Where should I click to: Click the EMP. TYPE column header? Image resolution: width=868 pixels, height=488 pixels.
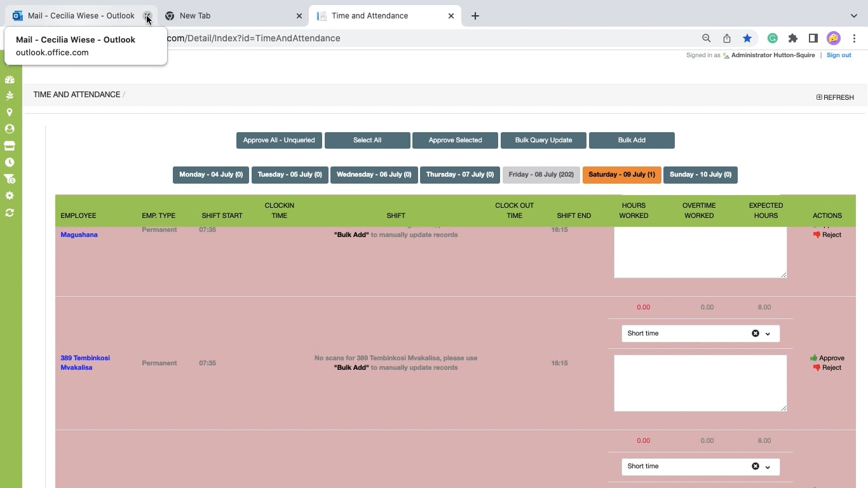pyautogui.click(x=158, y=216)
